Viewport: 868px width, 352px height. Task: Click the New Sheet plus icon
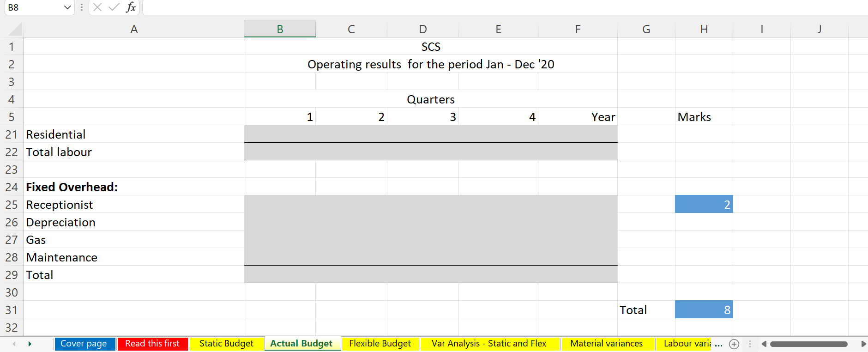coord(734,344)
